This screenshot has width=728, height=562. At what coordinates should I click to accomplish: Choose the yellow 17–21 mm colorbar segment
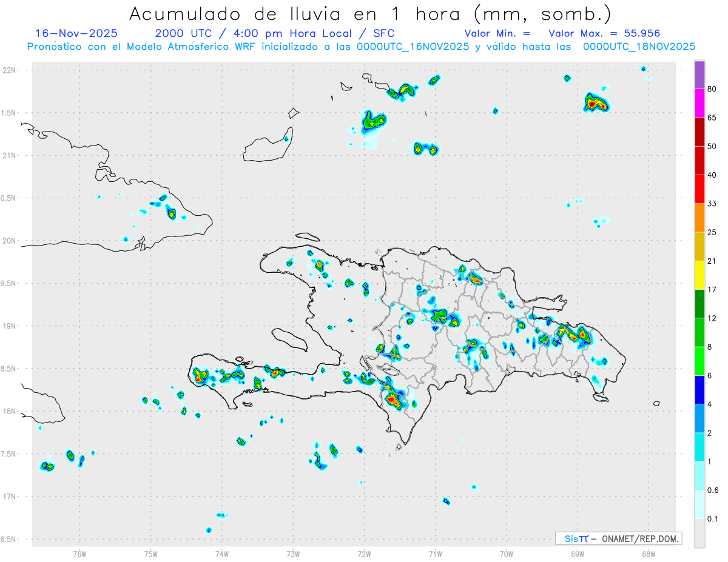(699, 275)
